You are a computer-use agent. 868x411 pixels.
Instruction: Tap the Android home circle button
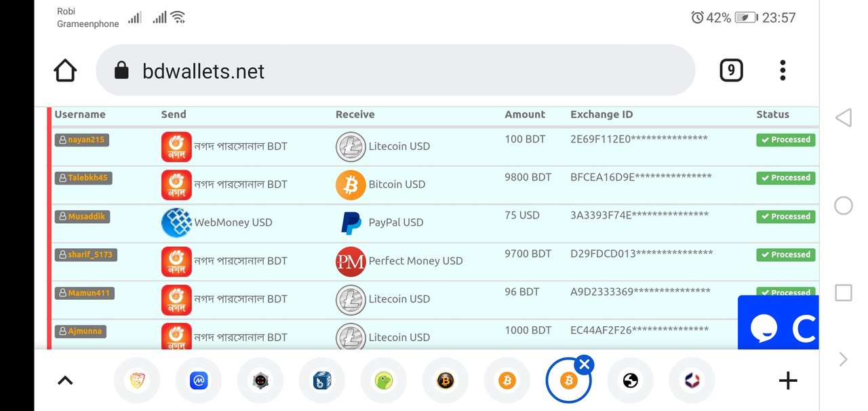[x=843, y=206]
